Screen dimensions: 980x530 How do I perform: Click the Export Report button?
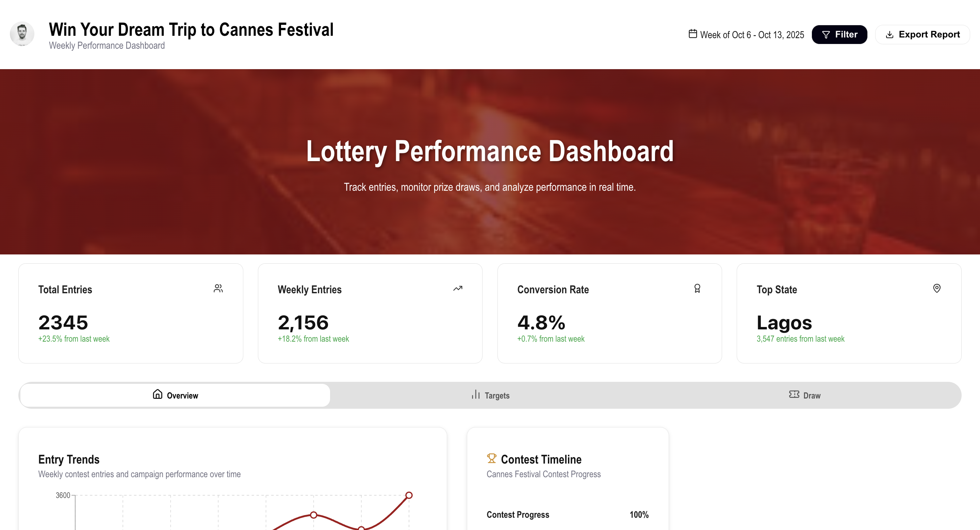(x=922, y=35)
